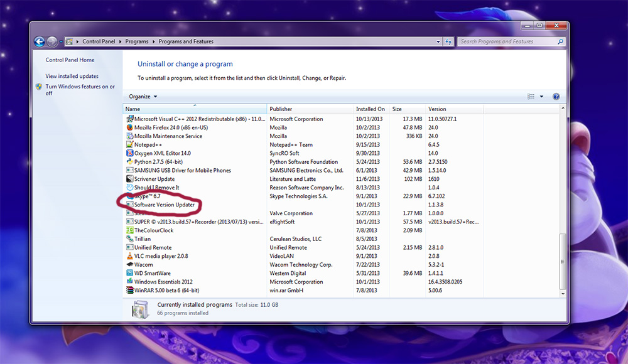Select Mozilla Firefox 24.0 (x86 en-US) name
This screenshot has height=364, width=628.
[x=171, y=127]
